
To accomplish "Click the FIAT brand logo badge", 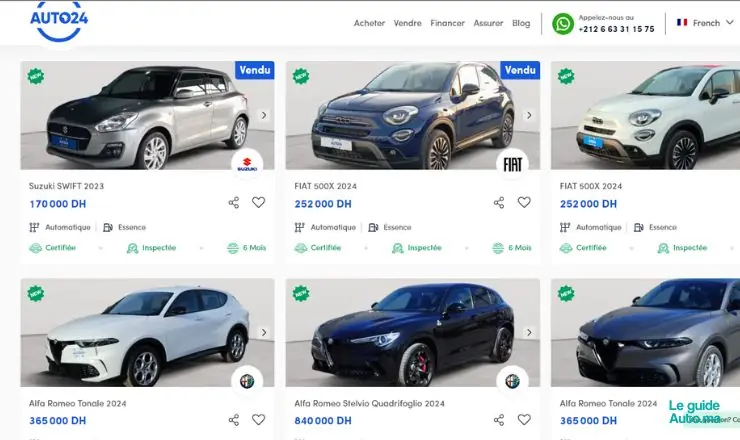I will (x=512, y=164).
